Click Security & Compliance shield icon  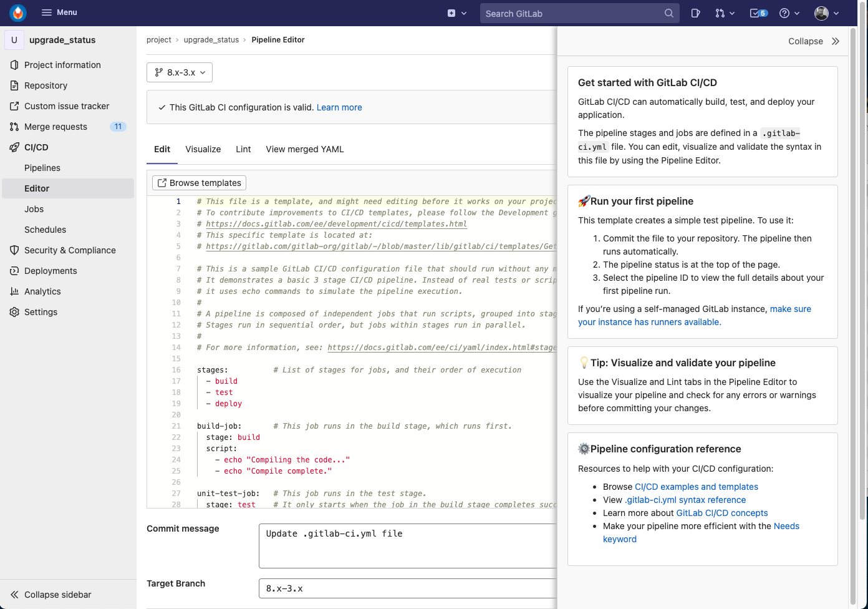point(14,250)
